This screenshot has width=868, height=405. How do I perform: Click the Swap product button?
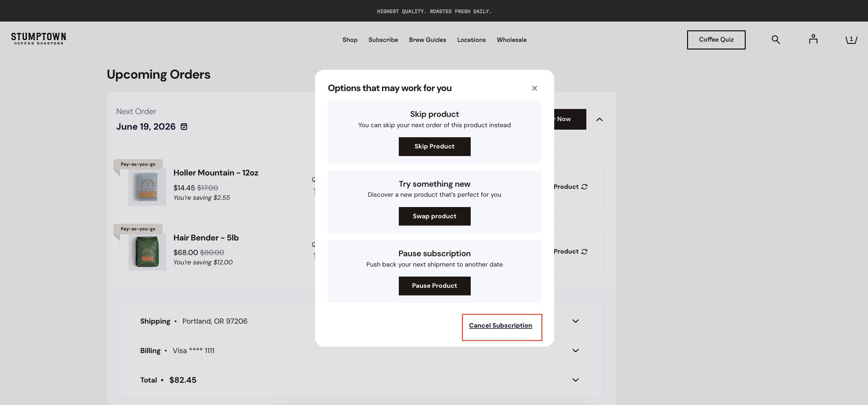(x=434, y=216)
